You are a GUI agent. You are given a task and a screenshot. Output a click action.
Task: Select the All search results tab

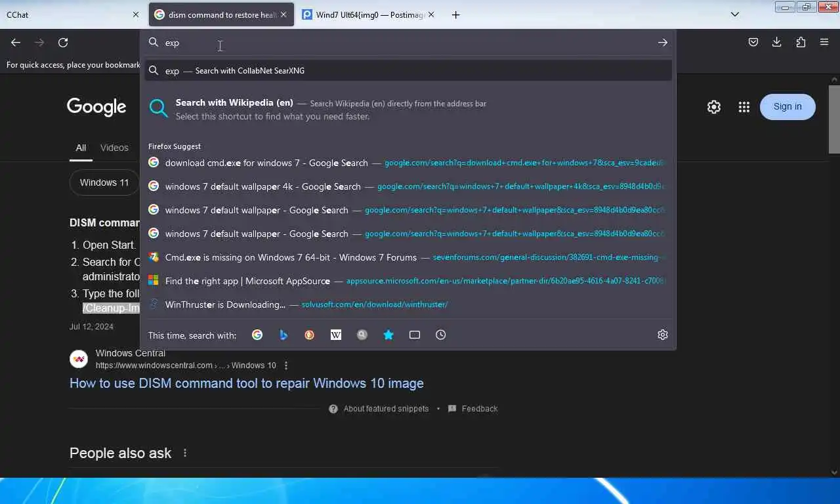point(81,148)
